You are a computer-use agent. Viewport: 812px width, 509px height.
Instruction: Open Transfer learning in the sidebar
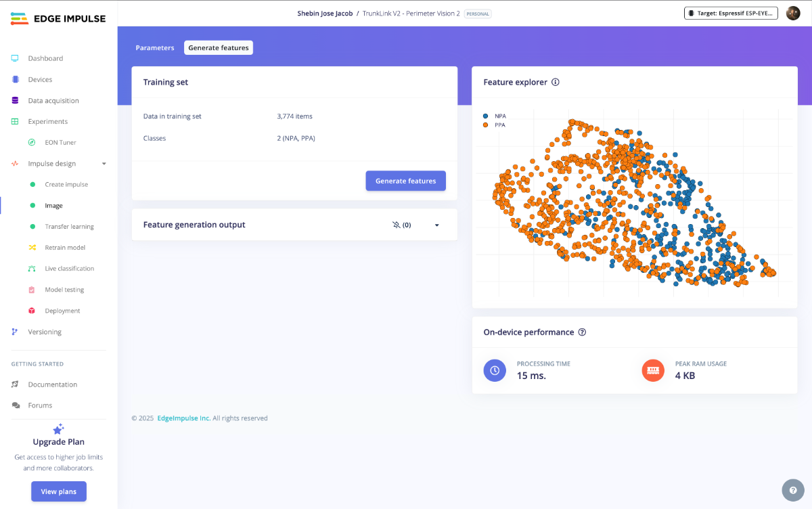[69, 227]
